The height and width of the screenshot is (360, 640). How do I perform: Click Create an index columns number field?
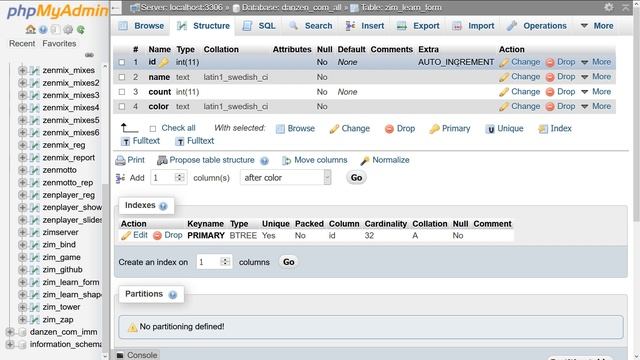214,262
